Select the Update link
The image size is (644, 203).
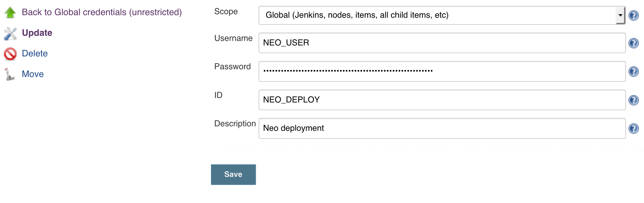[x=37, y=33]
